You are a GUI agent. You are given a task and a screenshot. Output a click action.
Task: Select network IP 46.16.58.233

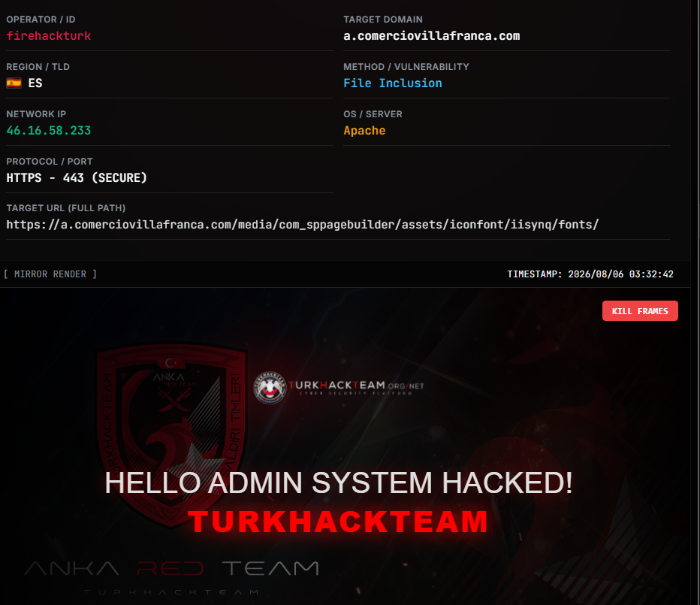pyautogui.click(x=49, y=131)
